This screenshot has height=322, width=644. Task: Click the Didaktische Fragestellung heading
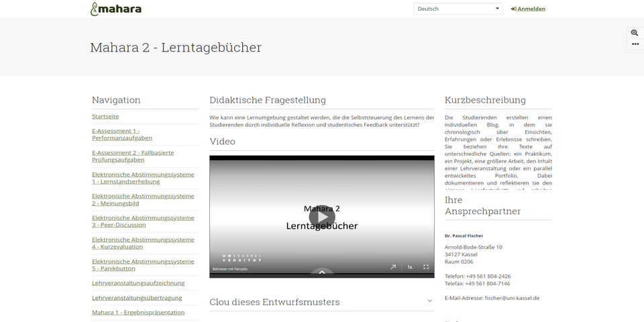tap(268, 100)
